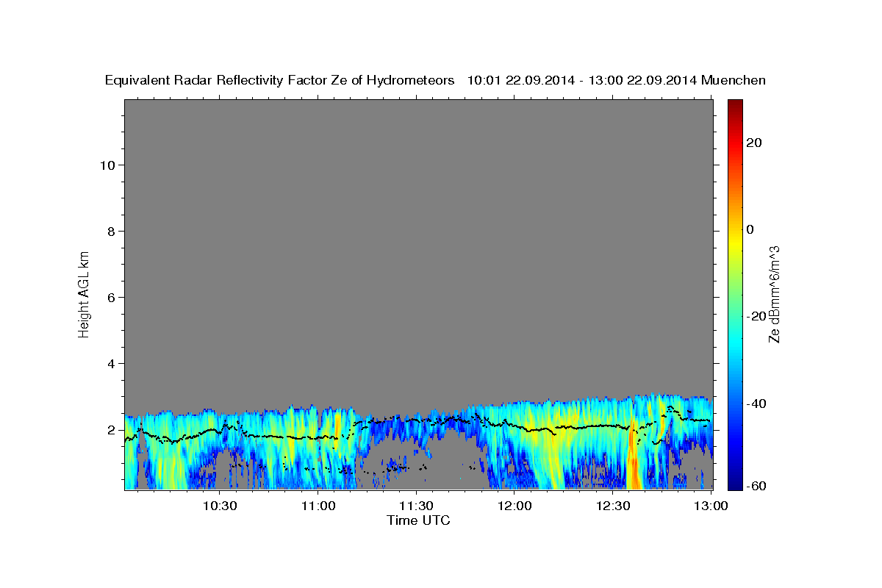Click the colorbar label '0'
This screenshot has height=588, width=882.
[750, 229]
